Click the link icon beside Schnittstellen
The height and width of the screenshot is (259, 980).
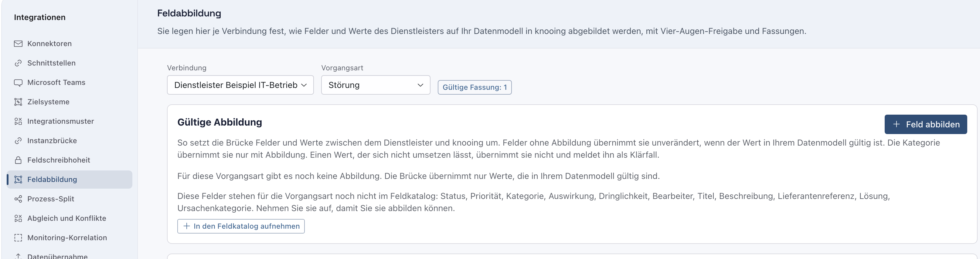(18, 63)
